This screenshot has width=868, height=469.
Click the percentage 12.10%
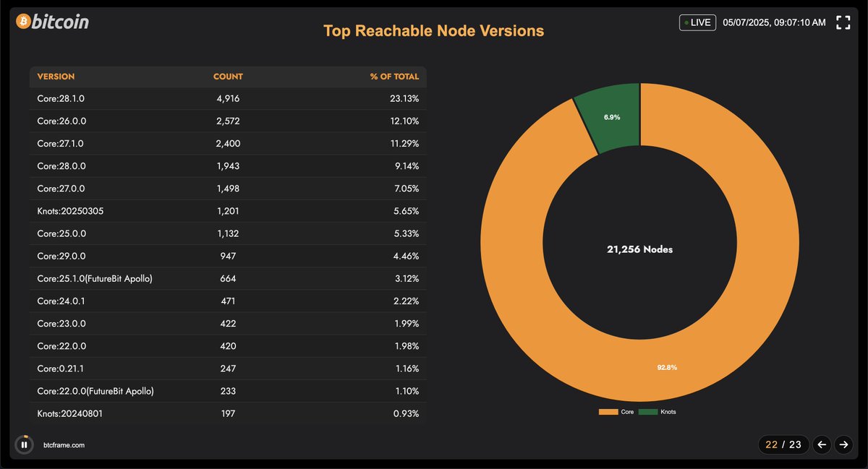click(x=404, y=121)
